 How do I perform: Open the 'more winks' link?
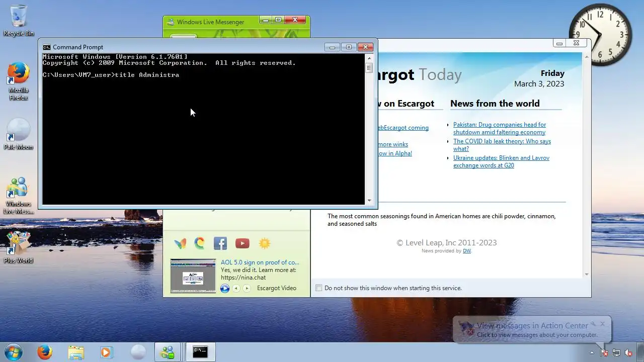click(393, 144)
